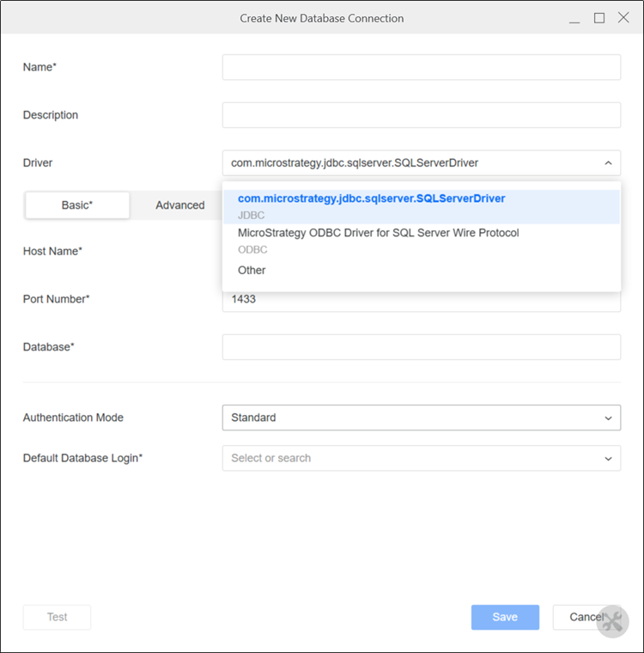Select the Basic tab
Viewport: 644px width, 653px height.
(77, 205)
